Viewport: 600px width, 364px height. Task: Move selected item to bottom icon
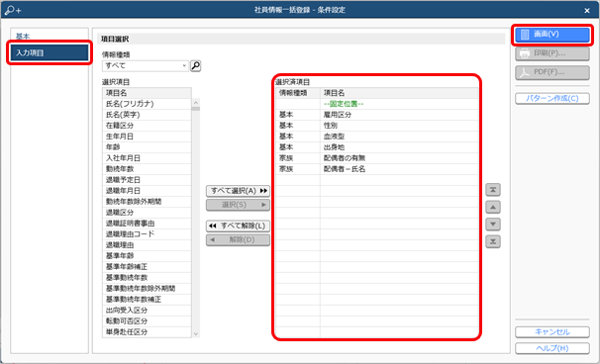(x=493, y=241)
